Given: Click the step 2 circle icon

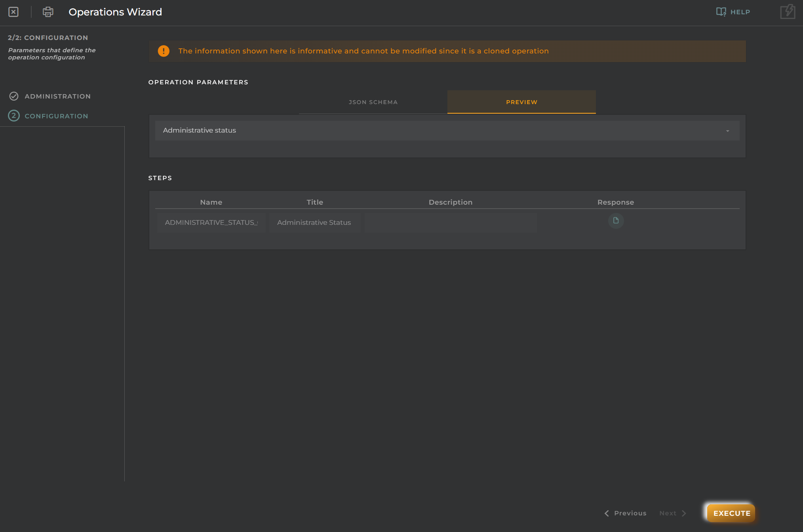Looking at the screenshot, I should (14, 116).
